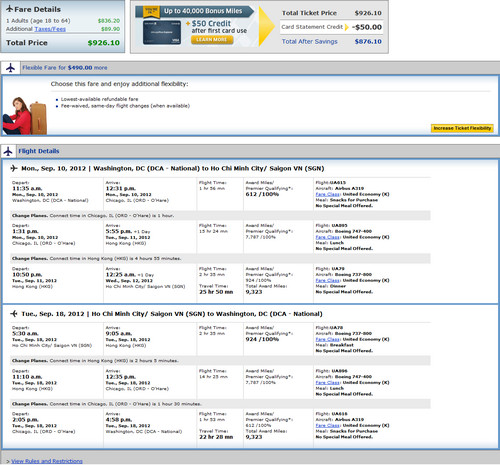Click the 4:58 p.m. Washington arrival time

pyautogui.click(x=119, y=420)
